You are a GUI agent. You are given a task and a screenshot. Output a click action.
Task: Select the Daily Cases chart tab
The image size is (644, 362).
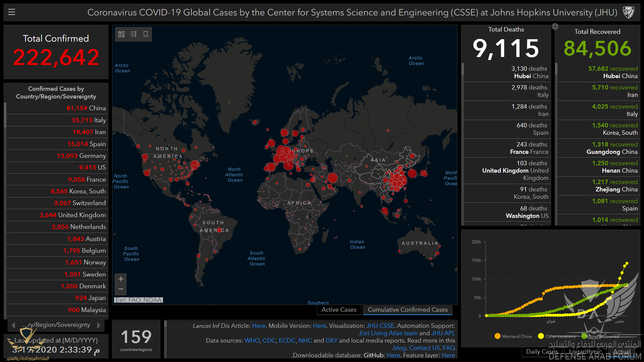point(542,352)
